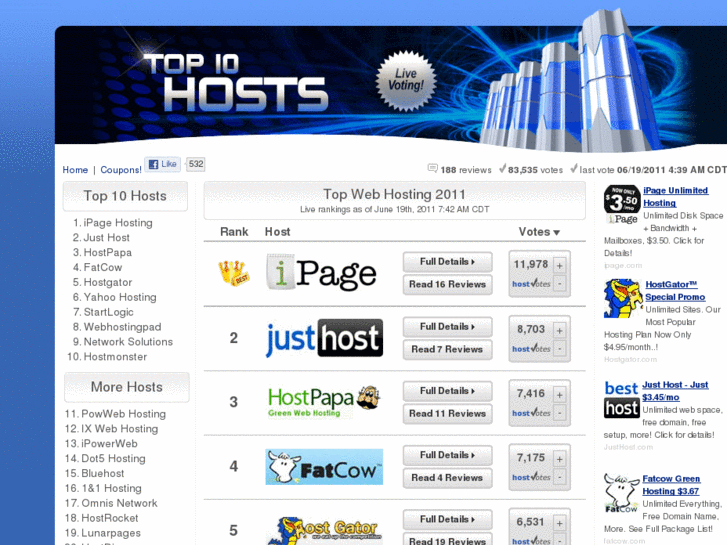Open the Coupons! link

(x=121, y=170)
